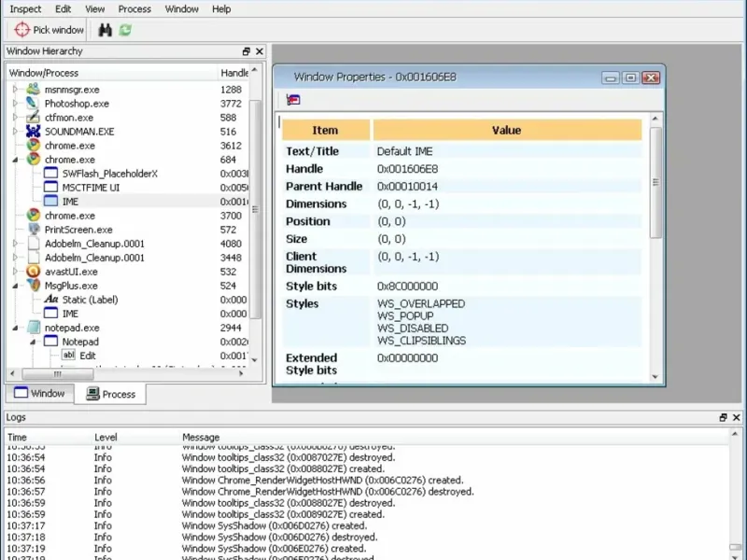Open the Process menu
The image size is (747, 560).
pyautogui.click(x=134, y=9)
